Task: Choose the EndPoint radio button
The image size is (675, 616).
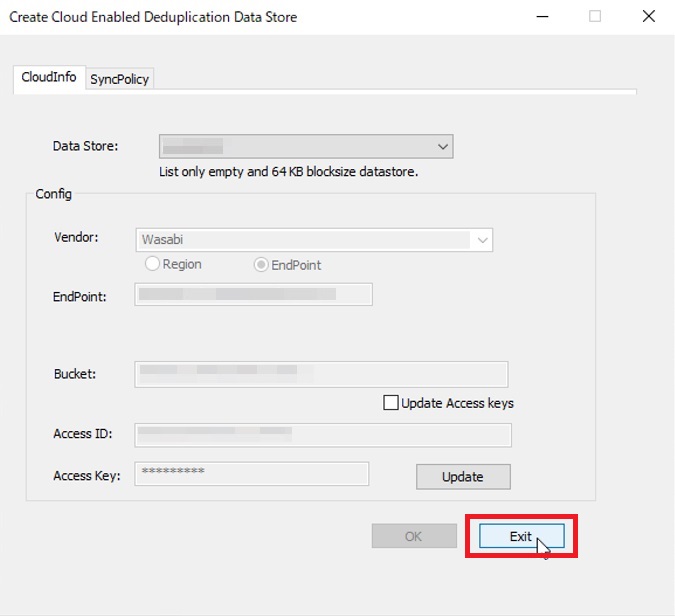Action: (262, 265)
